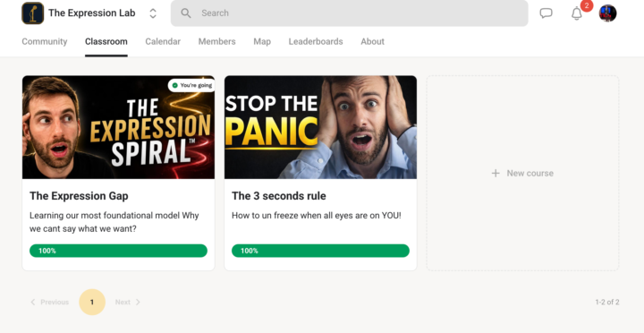Image resolution: width=644 pixels, height=333 pixels.
Task: Click the plus icon for New course
Action: pos(496,173)
